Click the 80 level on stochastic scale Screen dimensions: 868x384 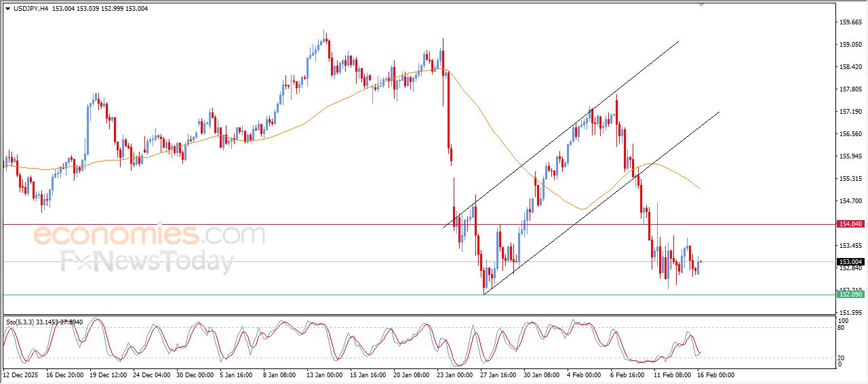coord(842,328)
